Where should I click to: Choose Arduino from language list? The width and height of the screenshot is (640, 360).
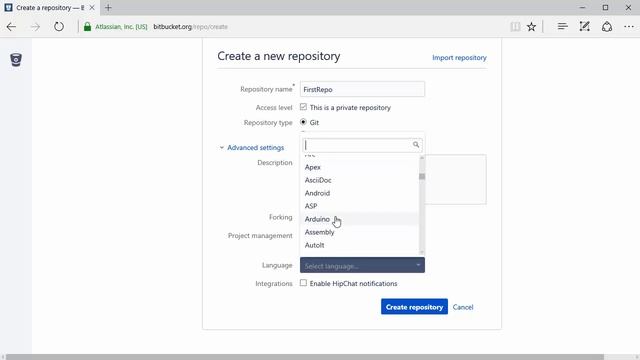360,219
